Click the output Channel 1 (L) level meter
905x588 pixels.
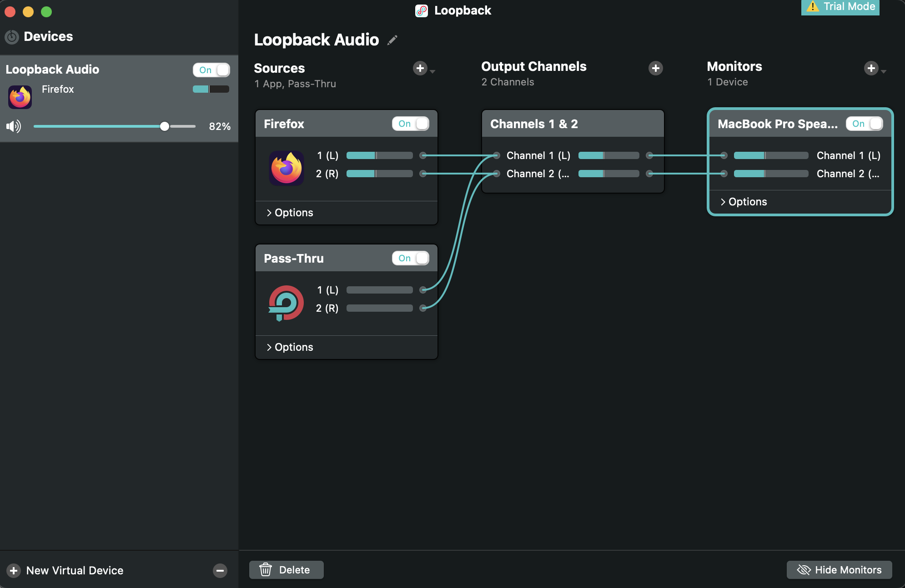click(609, 155)
